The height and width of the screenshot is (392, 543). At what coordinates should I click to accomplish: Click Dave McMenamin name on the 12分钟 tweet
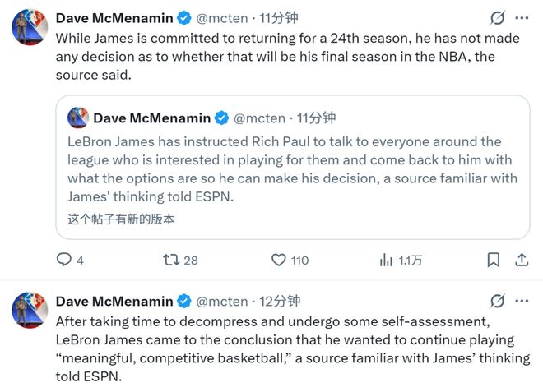point(114,301)
